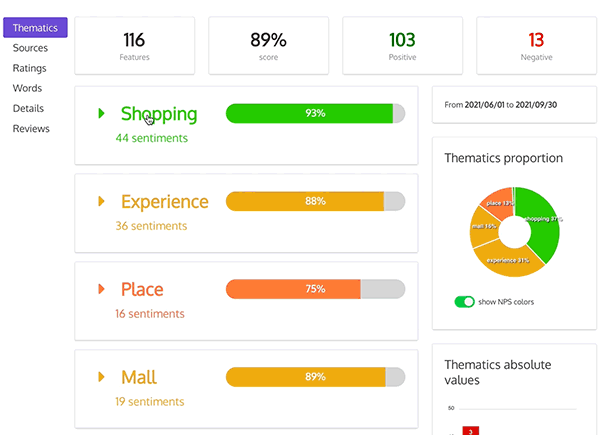600x435 pixels.
Task: Expand the Mall thematic triangle
Action: (101, 377)
